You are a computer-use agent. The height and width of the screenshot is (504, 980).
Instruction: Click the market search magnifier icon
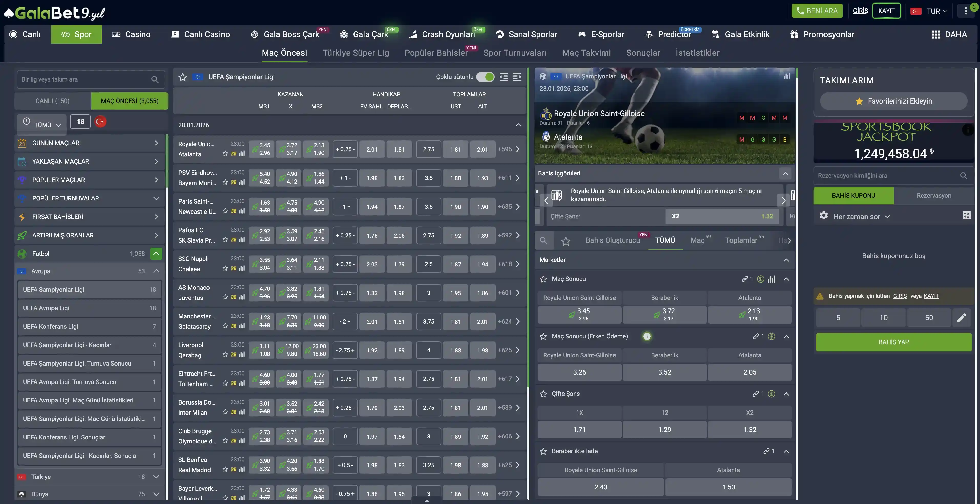[543, 240]
